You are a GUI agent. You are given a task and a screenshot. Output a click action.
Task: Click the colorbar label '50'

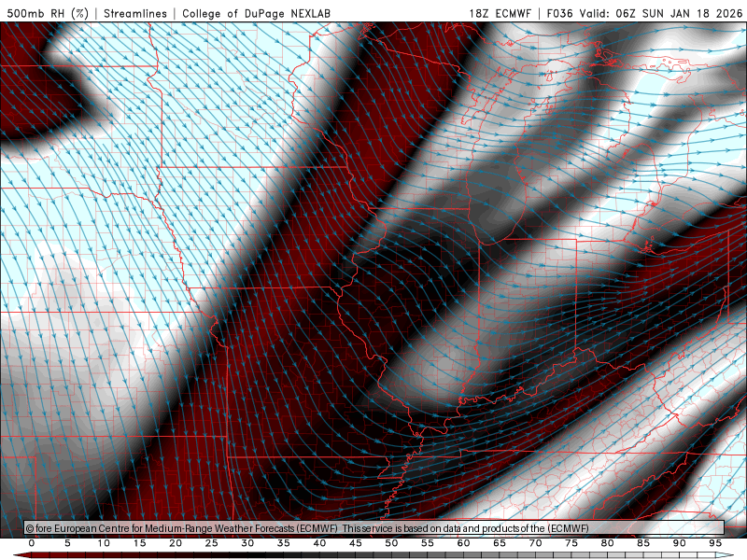[391, 543]
